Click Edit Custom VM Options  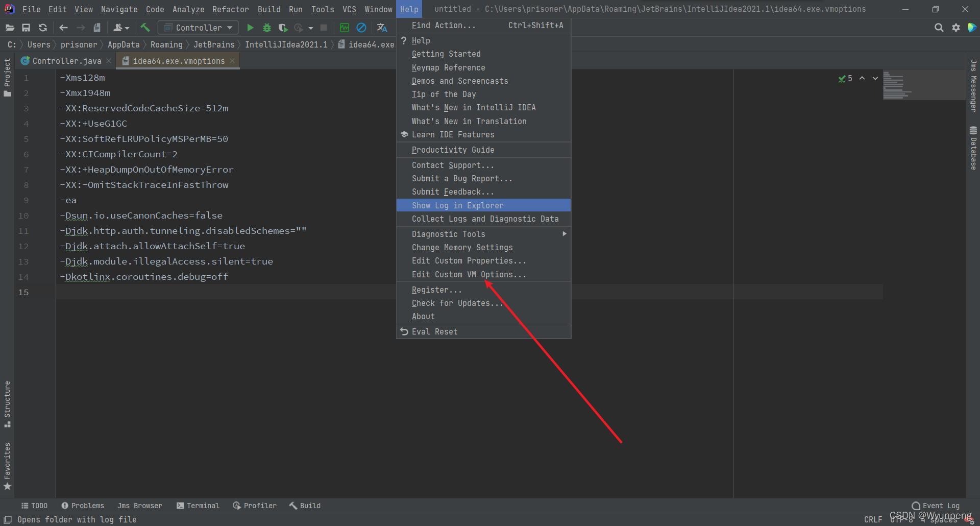[x=483, y=274]
